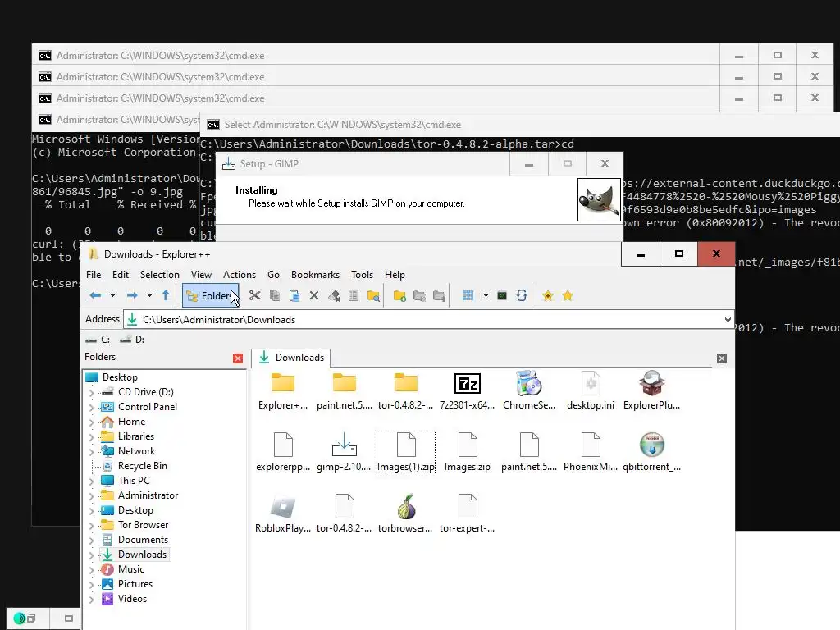
Task: Click the Delete X toolbar icon
Action: click(x=314, y=295)
